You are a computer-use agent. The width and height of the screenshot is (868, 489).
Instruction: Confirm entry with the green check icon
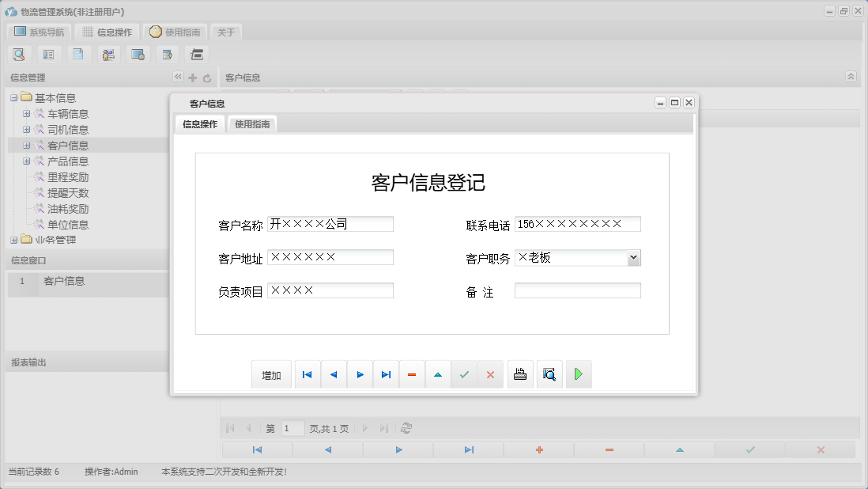coord(465,373)
